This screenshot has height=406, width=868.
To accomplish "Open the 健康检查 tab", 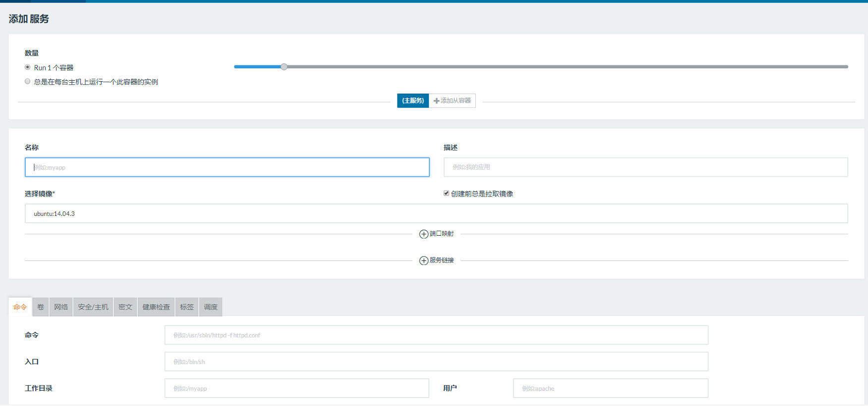I will (x=156, y=307).
